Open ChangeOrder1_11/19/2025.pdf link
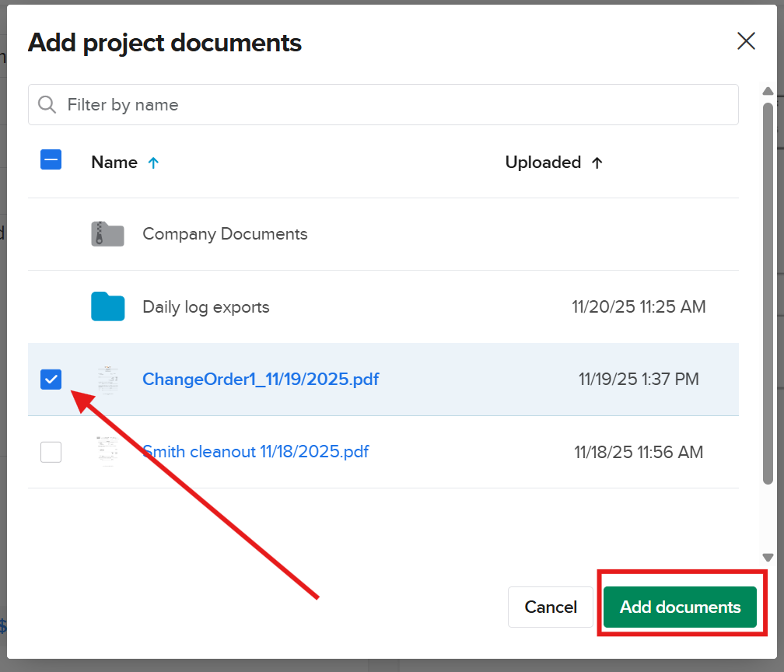Image resolution: width=784 pixels, height=672 pixels. (x=261, y=380)
